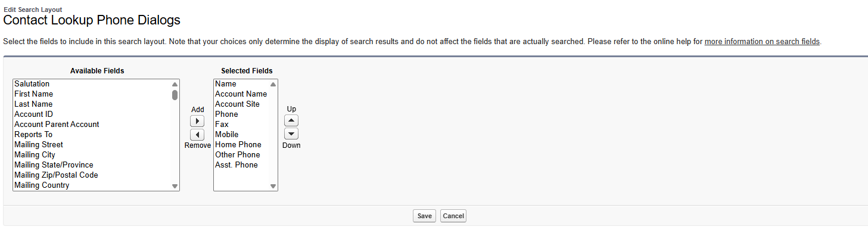Click the Add right-arrow button

197,121
